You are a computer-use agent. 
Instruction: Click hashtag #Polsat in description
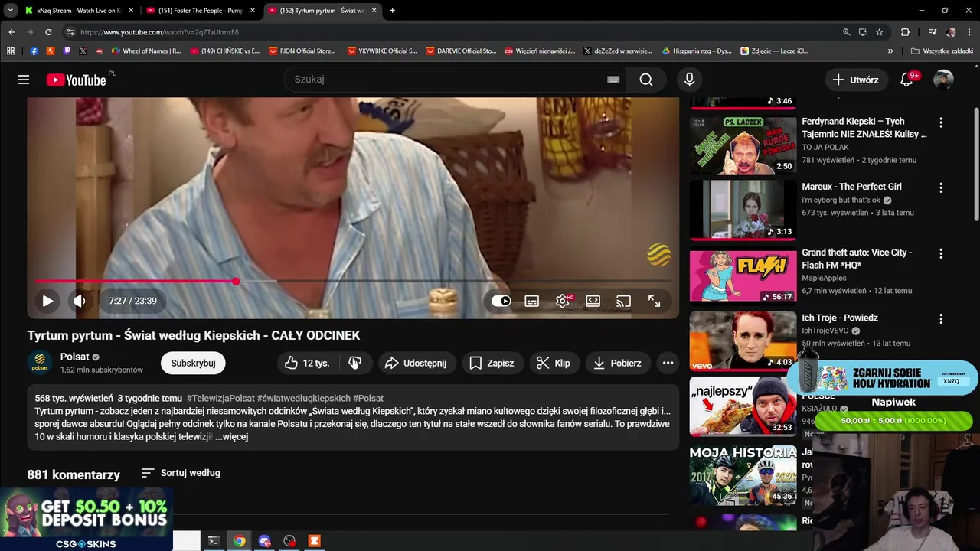coord(368,398)
